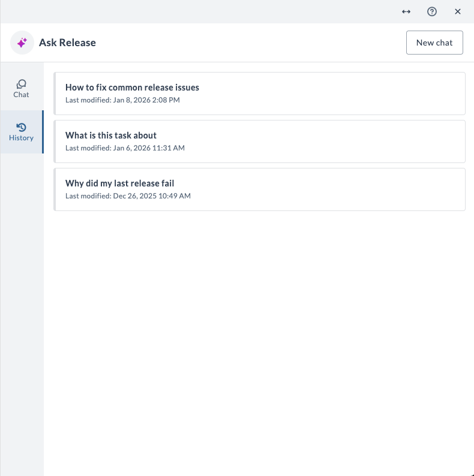Switch to the Chat tab

point(21,89)
